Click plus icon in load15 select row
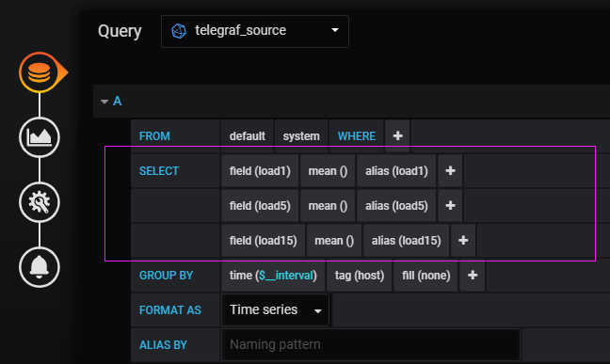610x364 pixels. click(463, 241)
